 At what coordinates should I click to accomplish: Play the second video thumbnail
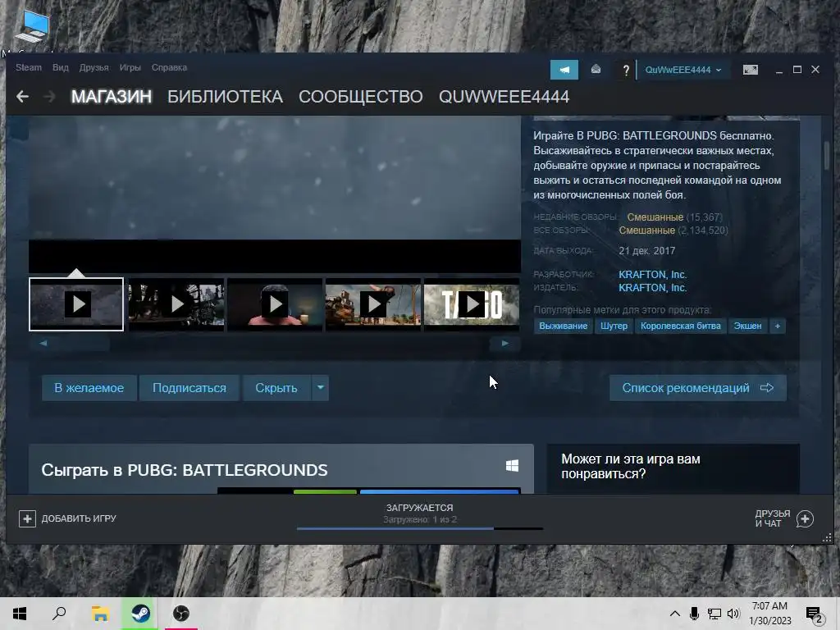pyautogui.click(x=176, y=304)
